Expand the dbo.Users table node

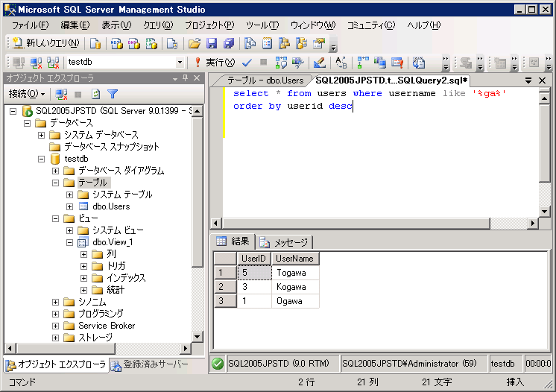(x=70, y=206)
